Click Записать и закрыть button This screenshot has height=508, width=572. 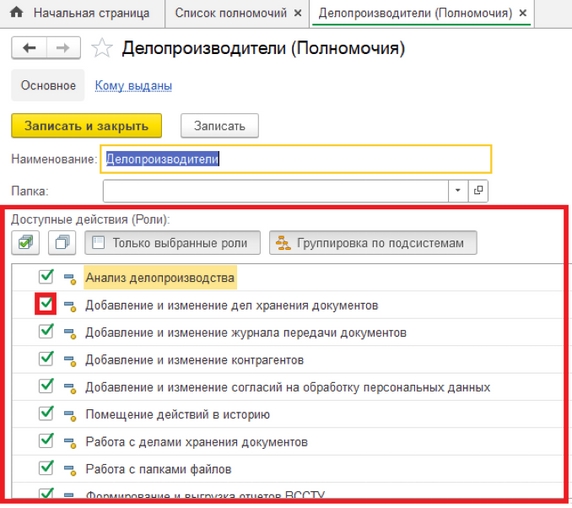coord(86,126)
